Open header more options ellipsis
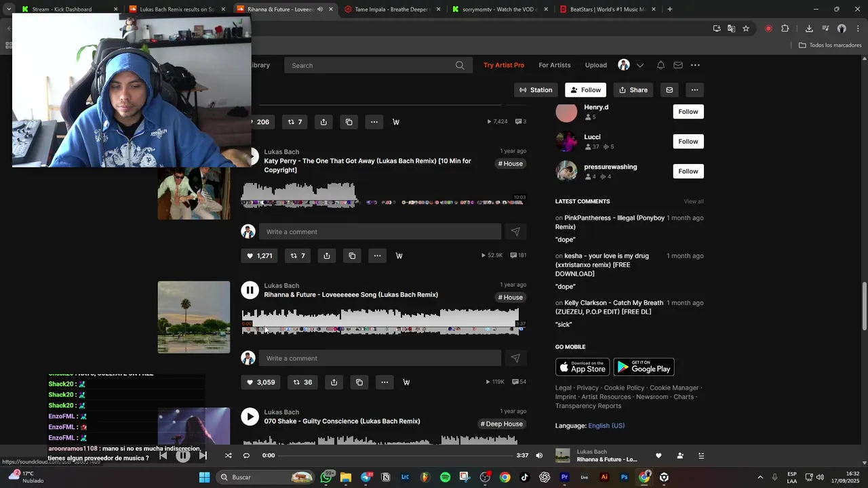Image resolution: width=868 pixels, height=488 pixels. (x=695, y=65)
